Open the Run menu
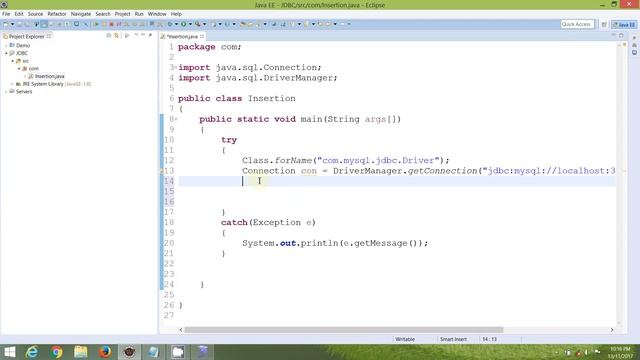 (139, 14)
